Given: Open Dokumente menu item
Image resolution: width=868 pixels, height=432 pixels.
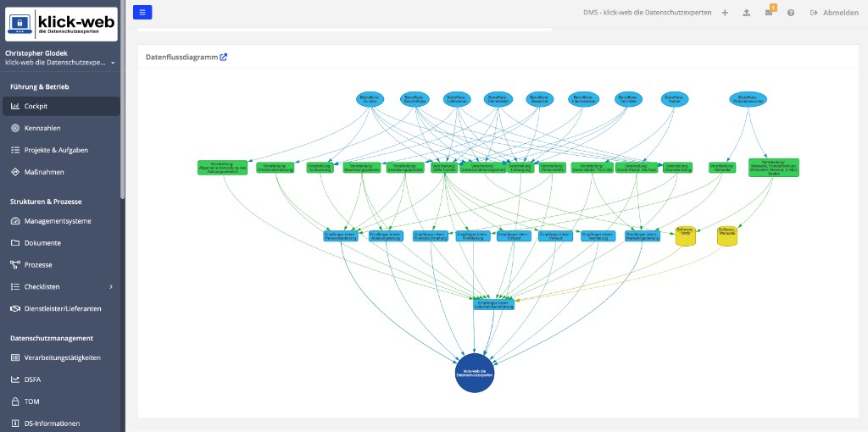Looking at the screenshot, I should point(61,243).
